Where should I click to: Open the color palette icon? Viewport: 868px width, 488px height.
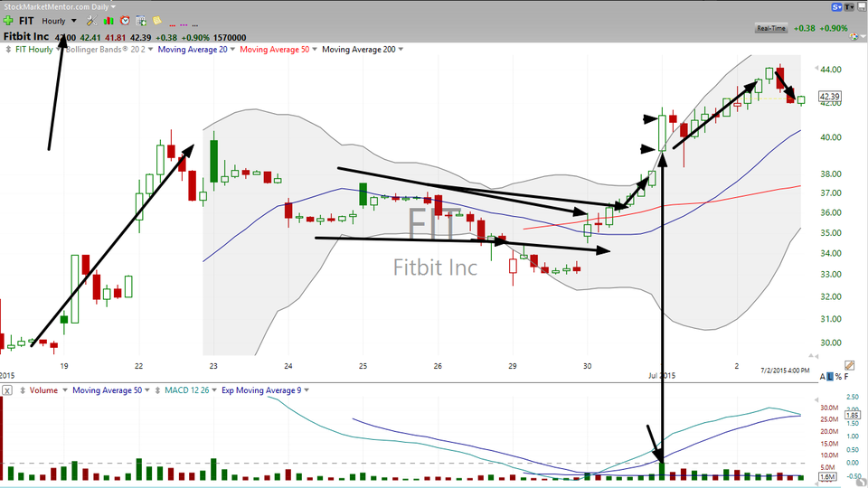[x=854, y=36]
